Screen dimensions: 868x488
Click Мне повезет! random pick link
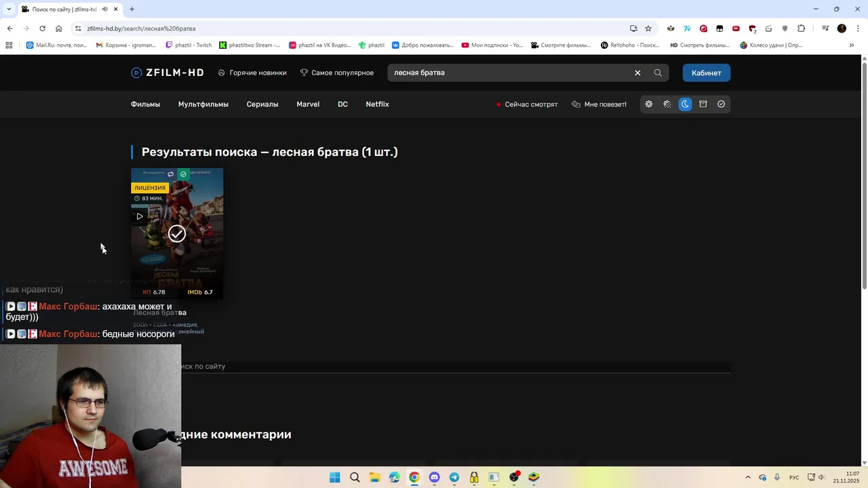[x=599, y=104]
